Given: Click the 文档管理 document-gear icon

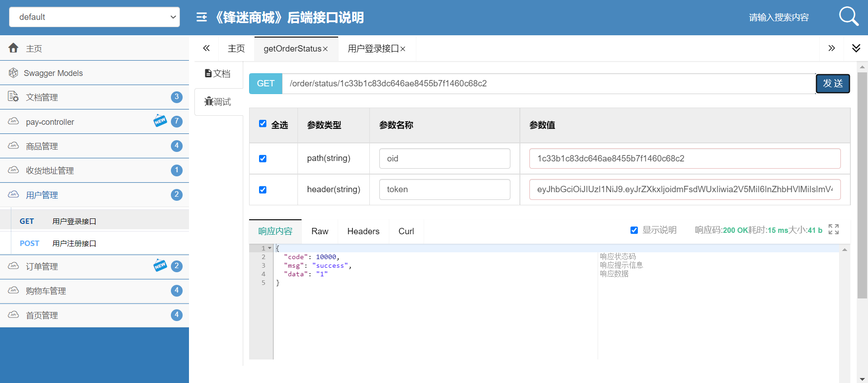Looking at the screenshot, I should [14, 97].
